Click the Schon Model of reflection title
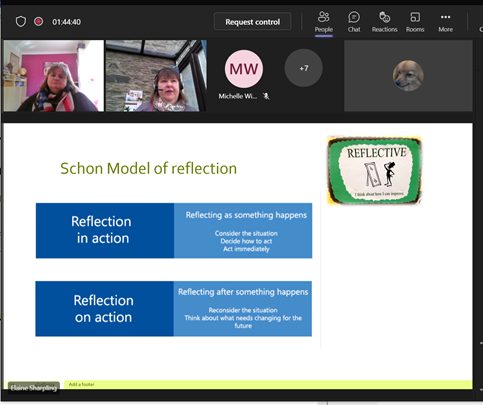 (x=149, y=168)
